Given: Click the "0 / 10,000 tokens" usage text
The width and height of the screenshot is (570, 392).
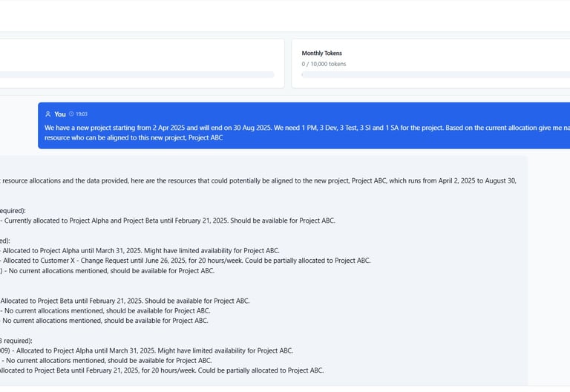Looking at the screenshot, I should [x=324, y=65].
